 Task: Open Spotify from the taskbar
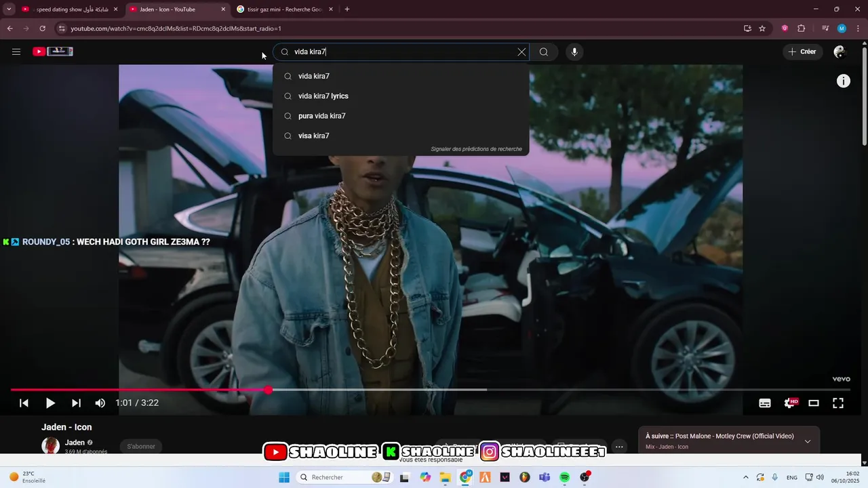565,477
